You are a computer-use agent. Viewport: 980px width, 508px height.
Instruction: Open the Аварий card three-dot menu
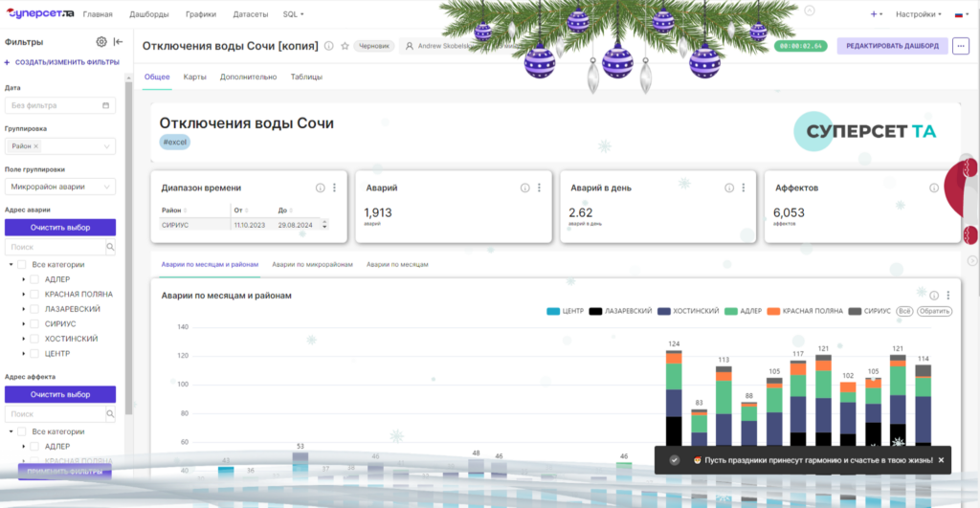coord(540,188)
